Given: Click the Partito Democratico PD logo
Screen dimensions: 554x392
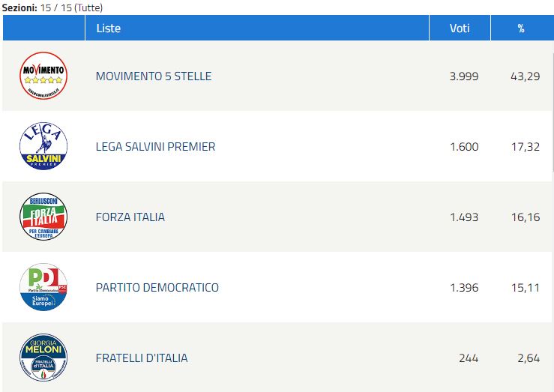Looking at the screenshot, I should (x=43, y=287).
